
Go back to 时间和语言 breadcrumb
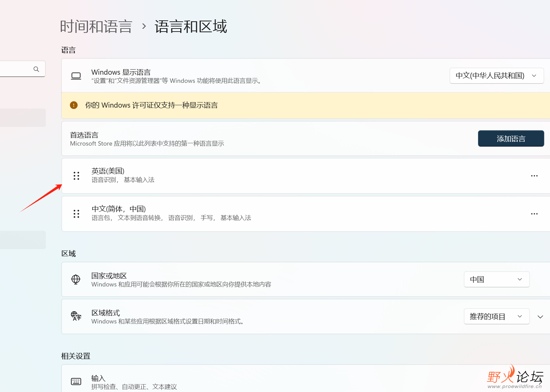point(96,26)
